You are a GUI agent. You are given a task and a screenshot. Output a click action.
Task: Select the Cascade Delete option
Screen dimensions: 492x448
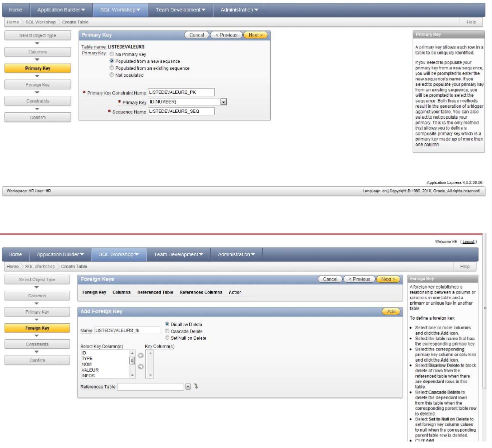[x=167, y=331]
